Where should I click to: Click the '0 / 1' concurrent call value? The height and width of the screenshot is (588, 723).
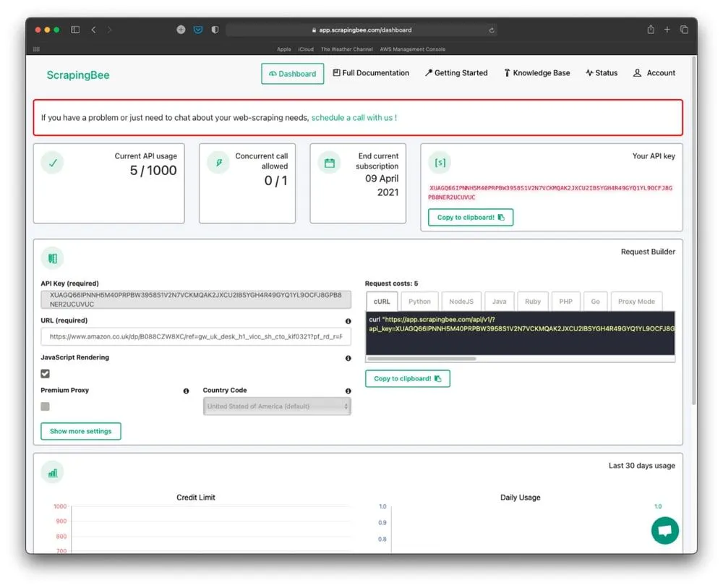(275, 181)
